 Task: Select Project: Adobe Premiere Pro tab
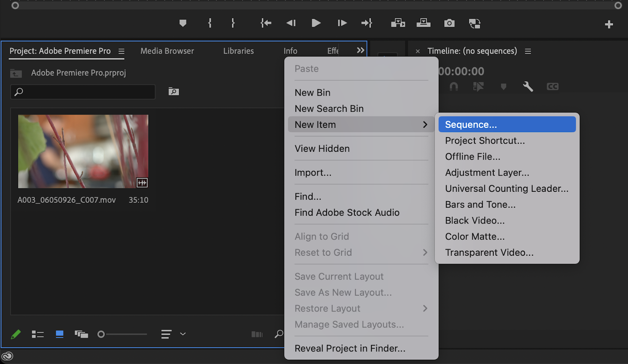tap(60, 51)
